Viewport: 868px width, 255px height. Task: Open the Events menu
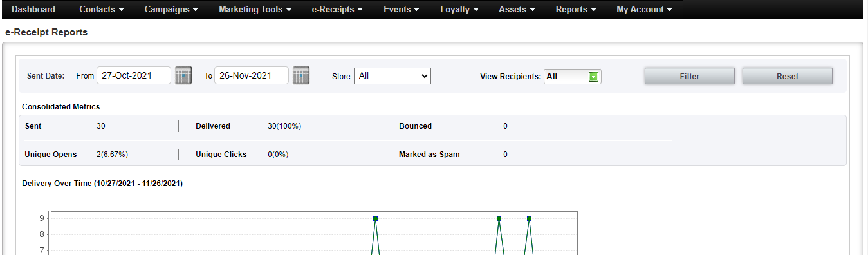[x=402, y=9]
